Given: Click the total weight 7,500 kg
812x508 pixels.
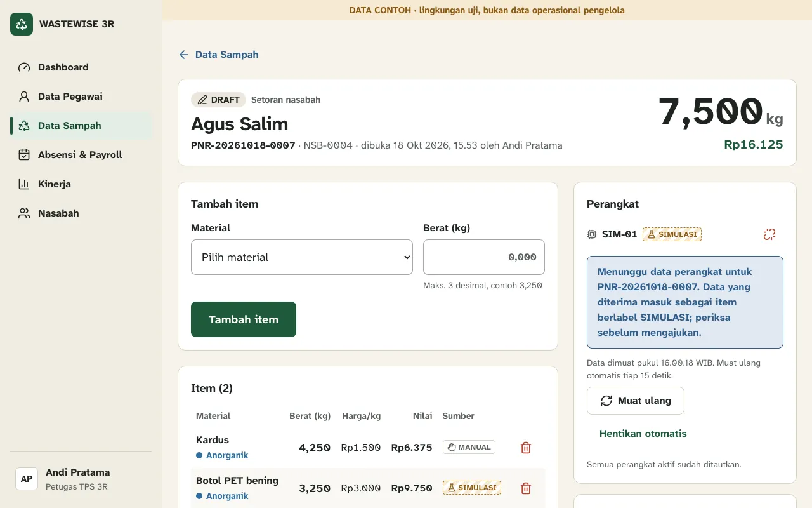Looking at the screenshot, I should (x=721, y=112).
